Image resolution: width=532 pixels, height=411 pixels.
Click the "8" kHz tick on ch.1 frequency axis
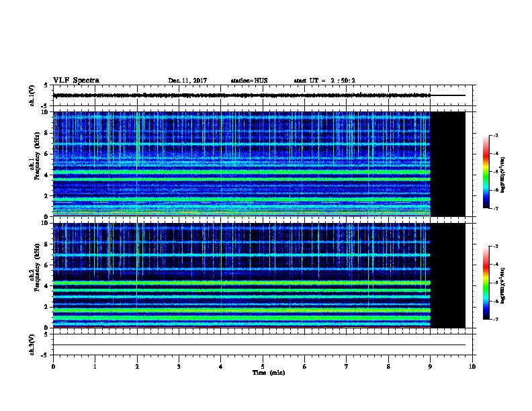coord(47,133)
